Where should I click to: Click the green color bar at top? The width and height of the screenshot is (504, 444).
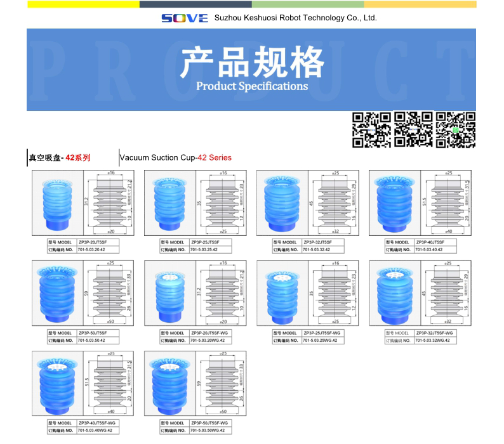click(x=307, y=4)
